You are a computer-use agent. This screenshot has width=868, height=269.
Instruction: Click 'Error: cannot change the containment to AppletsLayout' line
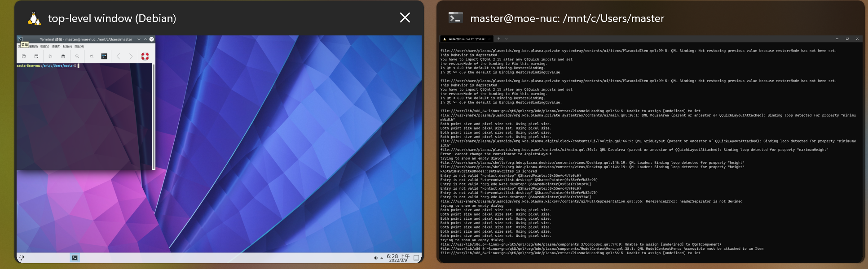[x=496, y=154]
